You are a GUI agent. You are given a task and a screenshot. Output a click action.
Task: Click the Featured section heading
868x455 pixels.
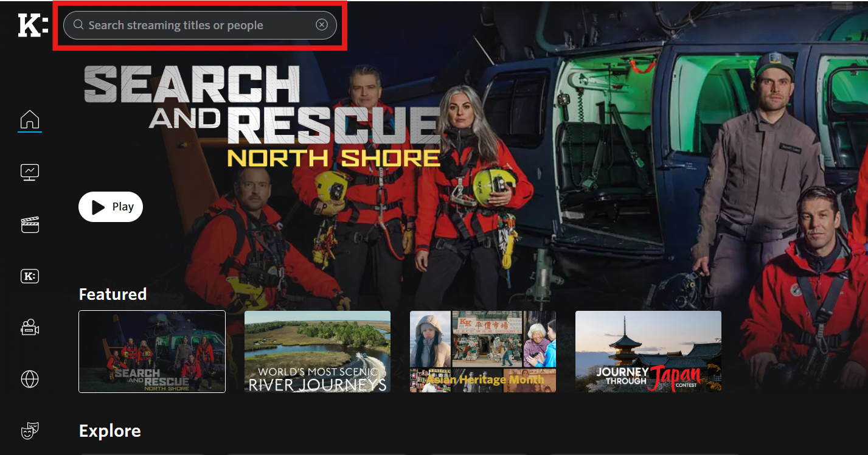pos(113,294)
